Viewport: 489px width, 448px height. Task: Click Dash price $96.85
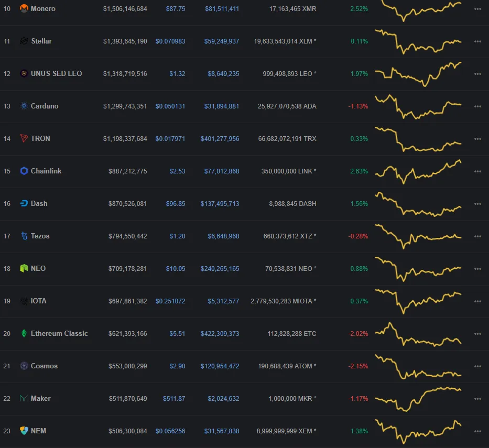point(175,204)
